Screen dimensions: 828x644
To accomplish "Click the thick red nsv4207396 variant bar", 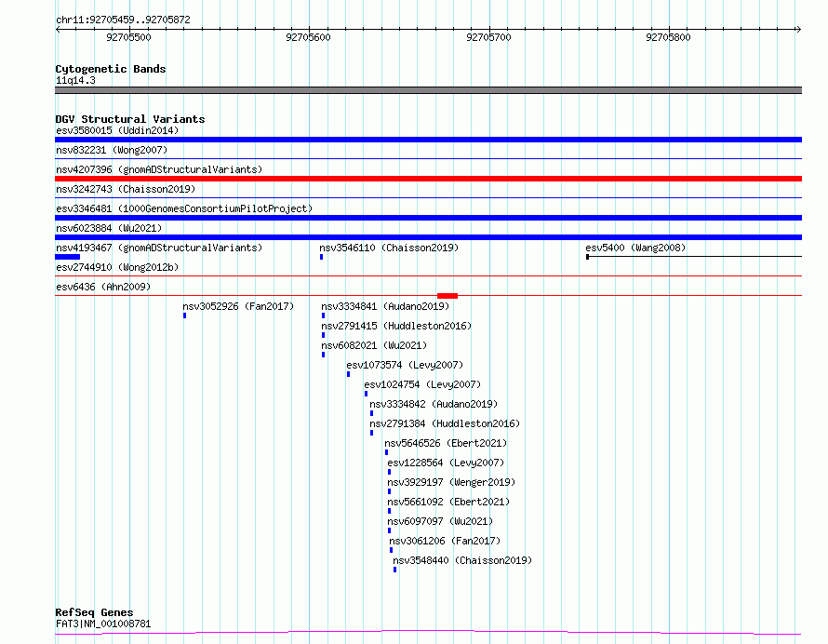I will pyautogui.click(x=428, y=179).
